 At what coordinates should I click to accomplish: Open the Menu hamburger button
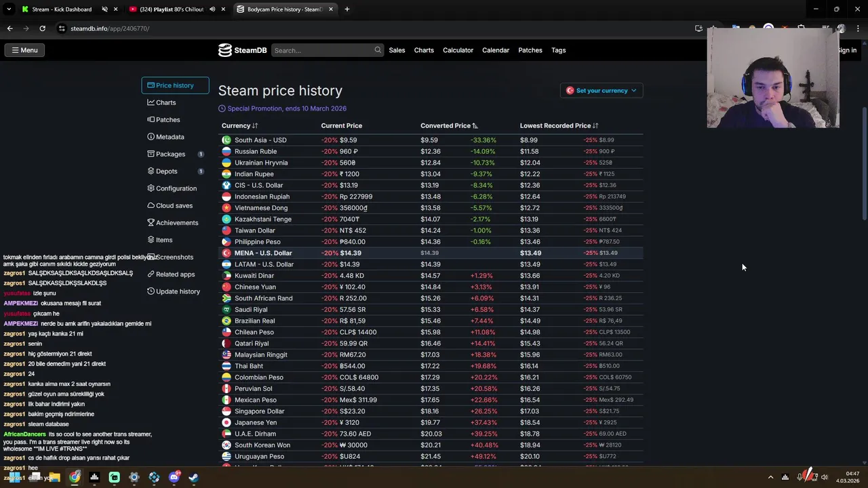coord(24,50)
